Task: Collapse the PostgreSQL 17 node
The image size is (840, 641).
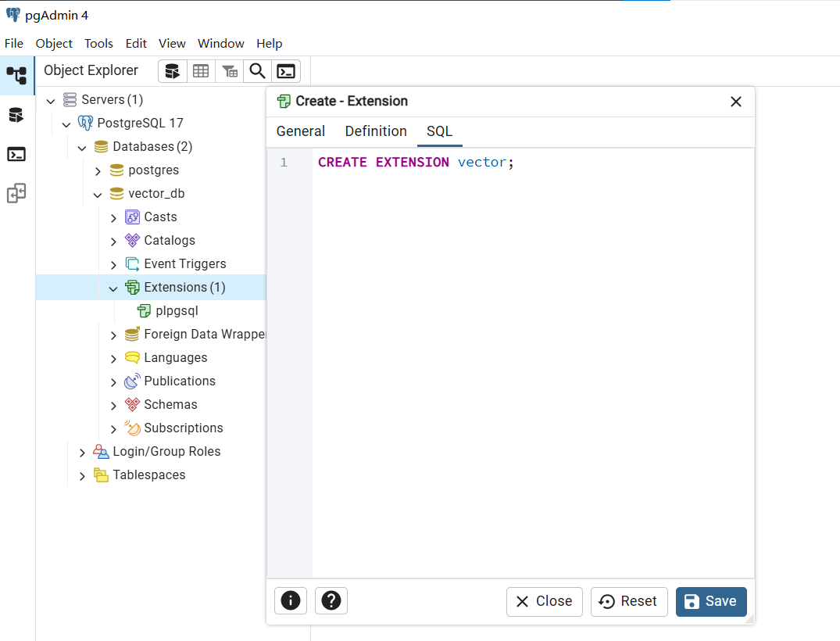Action: click(66, 124)
